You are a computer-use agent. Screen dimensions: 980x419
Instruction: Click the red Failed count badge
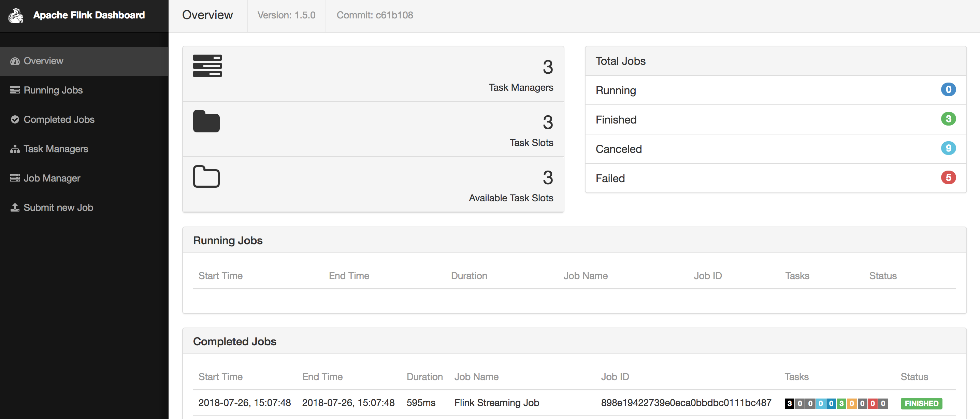point(948,178)
